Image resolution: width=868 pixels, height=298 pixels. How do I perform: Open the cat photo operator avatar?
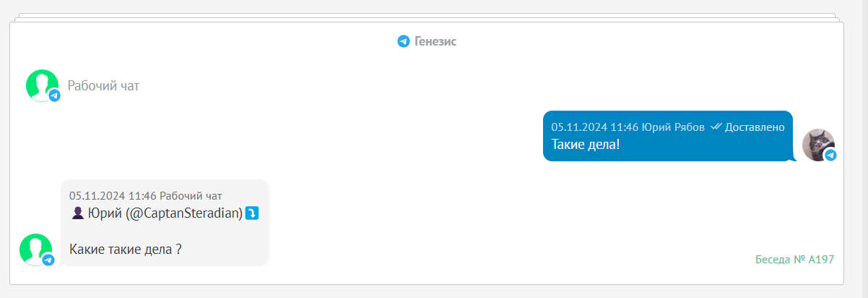pyautogui.click(x=818, y=145)
